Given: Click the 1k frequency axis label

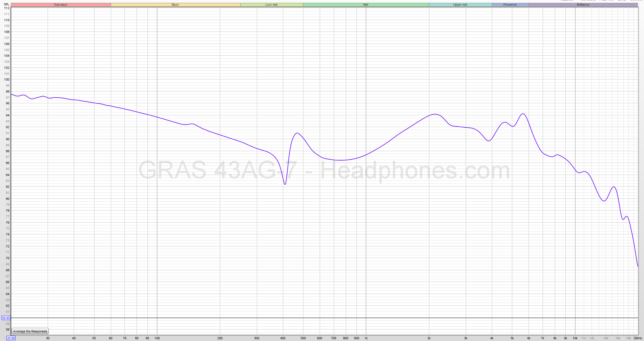Looking at the screenshot, I should pyautogui.click(x=366, y=338).
